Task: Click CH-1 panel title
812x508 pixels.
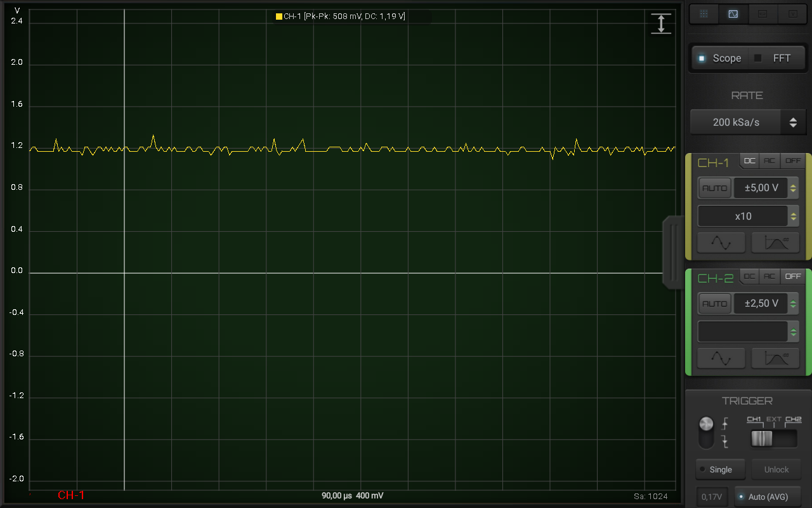Action: tap(713, 163)
